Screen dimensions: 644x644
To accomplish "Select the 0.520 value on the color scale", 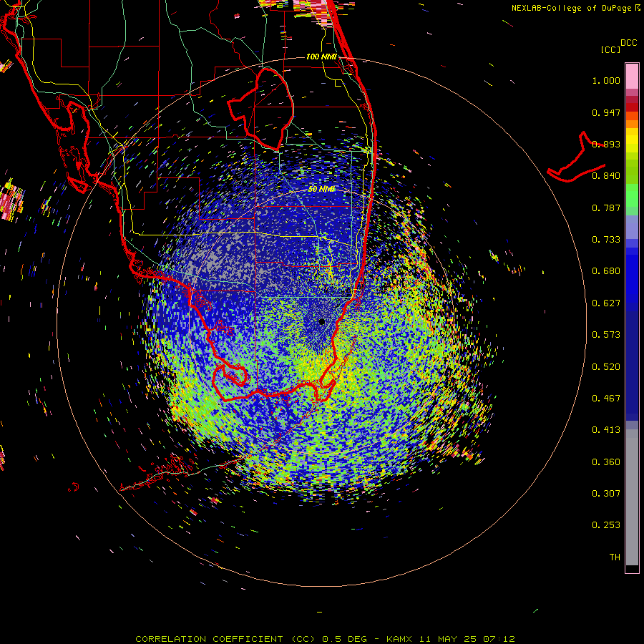I will pyautogui.click(x=606, y=367).
